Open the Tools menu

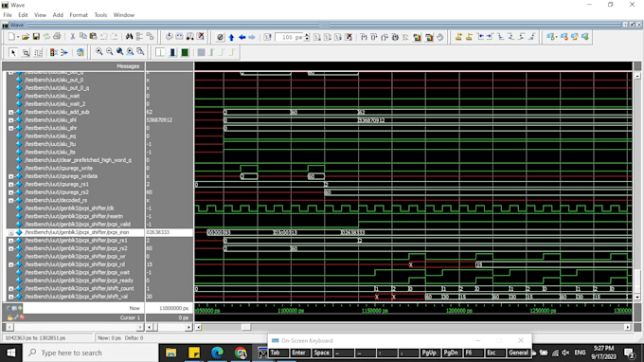(100, 15)
